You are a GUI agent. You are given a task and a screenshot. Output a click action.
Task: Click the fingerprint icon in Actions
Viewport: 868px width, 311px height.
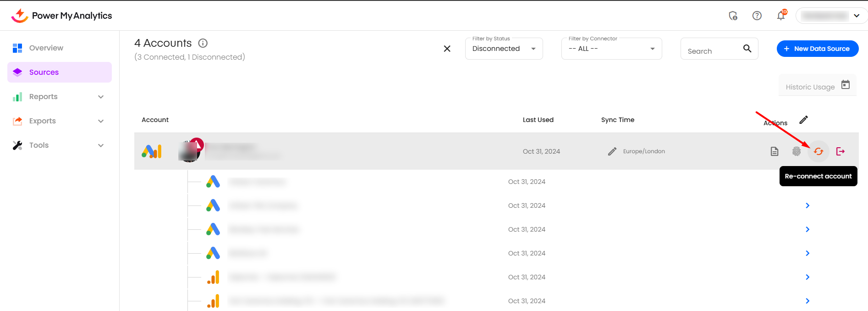(796, 151)
